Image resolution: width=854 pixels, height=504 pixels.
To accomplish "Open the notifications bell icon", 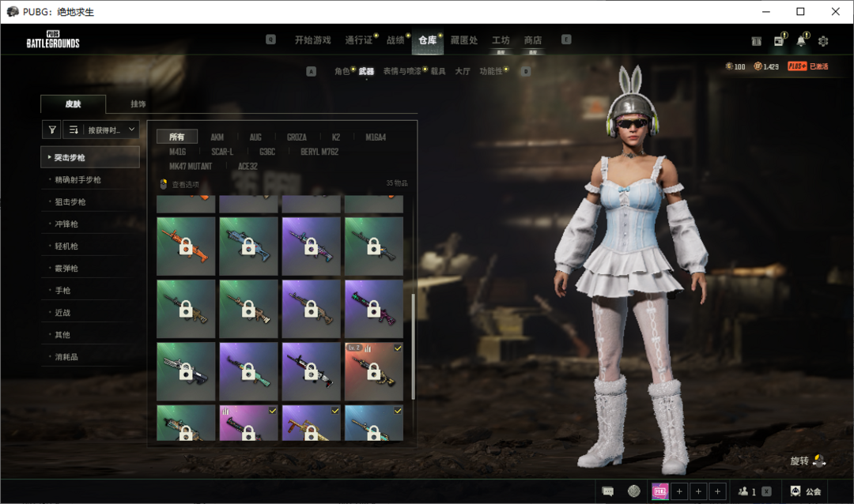I will click(x=801, y=41).
